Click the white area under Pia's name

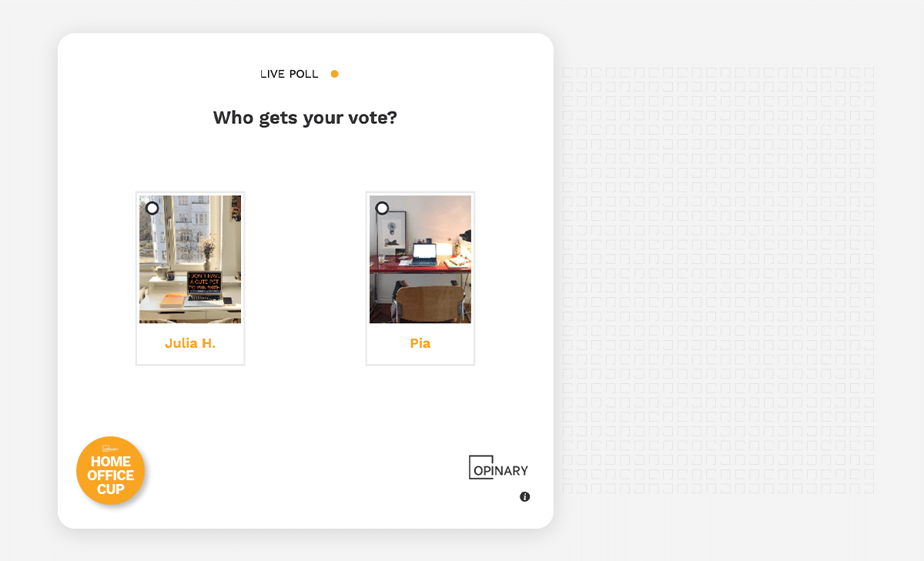pyautogui.click(x=420, y=358)
